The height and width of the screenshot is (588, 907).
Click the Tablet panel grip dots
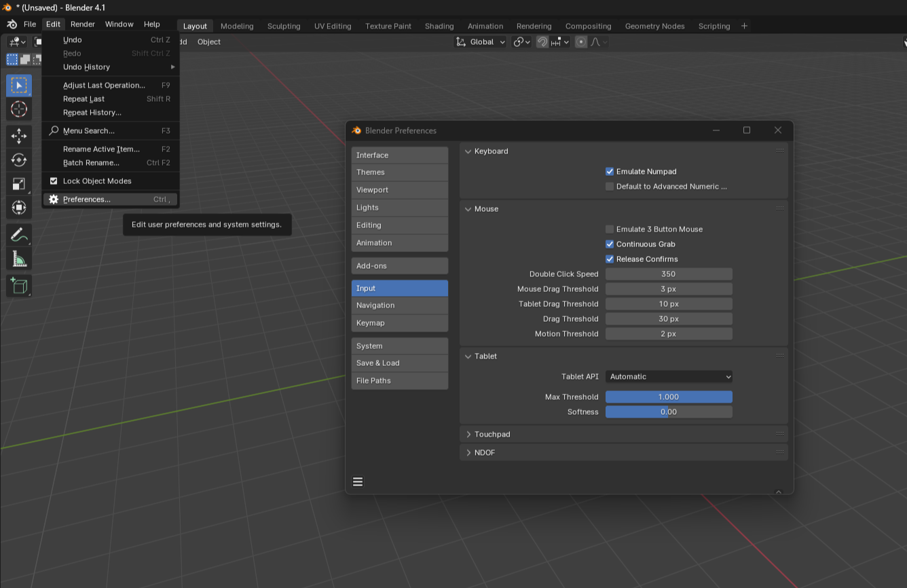pyautogui.click(x=780, y=356)
